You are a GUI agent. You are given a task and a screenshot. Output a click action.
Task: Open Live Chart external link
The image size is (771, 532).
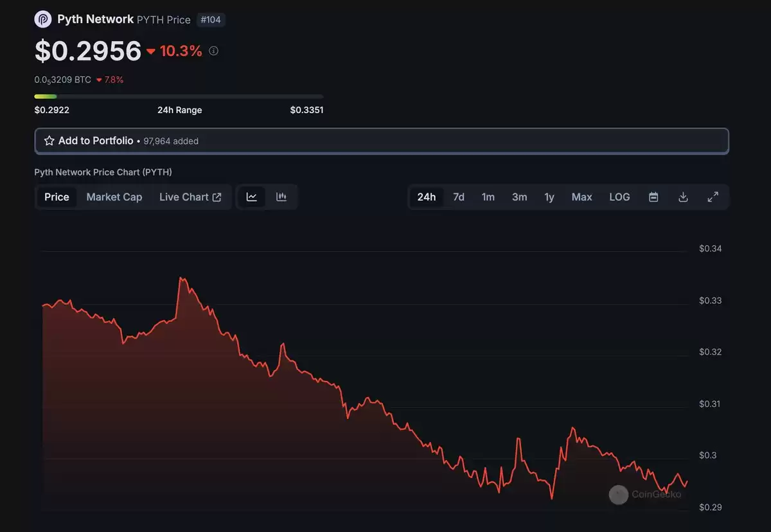click(190, 197)
